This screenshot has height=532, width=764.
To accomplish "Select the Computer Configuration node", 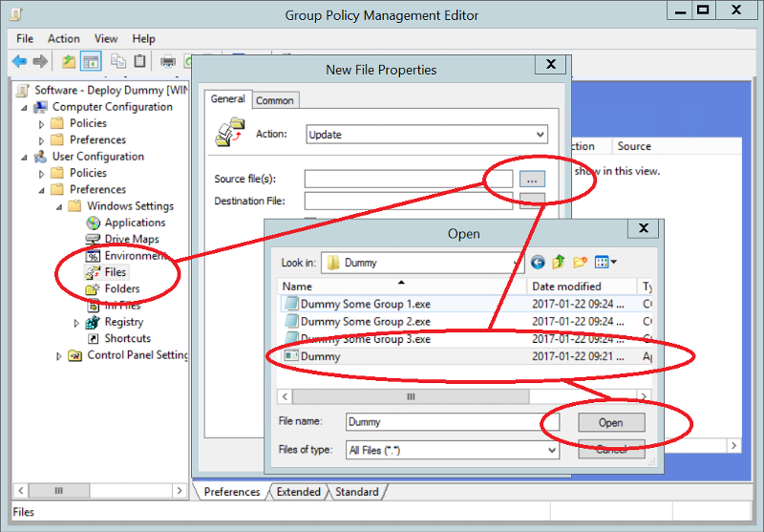I will pyautogui.click(x=112, y=107).
